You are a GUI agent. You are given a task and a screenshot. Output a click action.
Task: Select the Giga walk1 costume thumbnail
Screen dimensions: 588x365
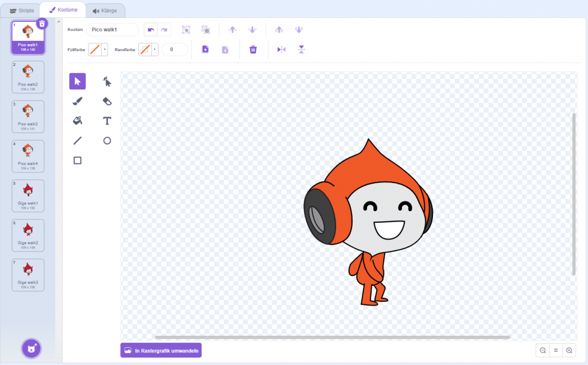point(28,196)
